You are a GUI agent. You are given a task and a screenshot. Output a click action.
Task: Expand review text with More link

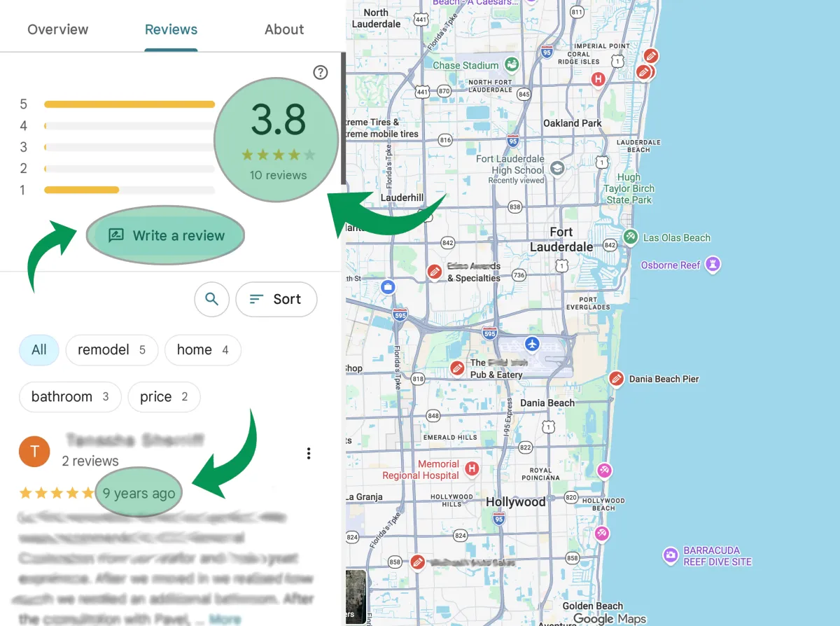225,619
